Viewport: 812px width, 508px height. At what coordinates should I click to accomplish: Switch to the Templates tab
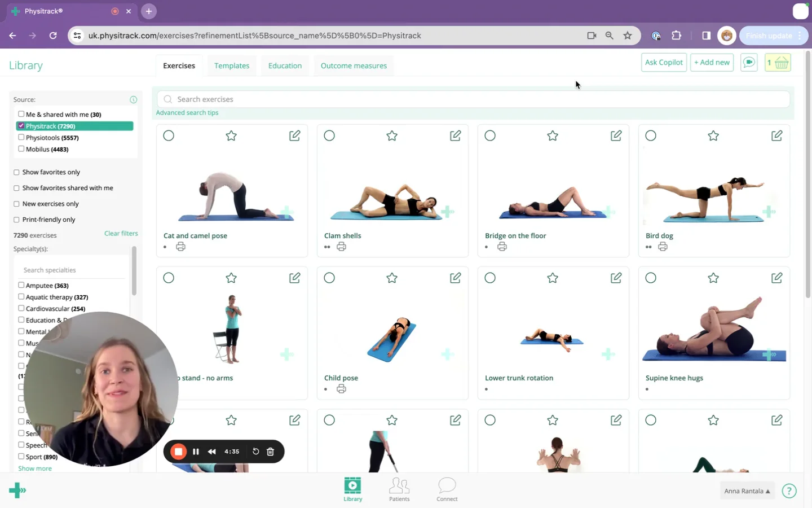(x=232, y=65)
